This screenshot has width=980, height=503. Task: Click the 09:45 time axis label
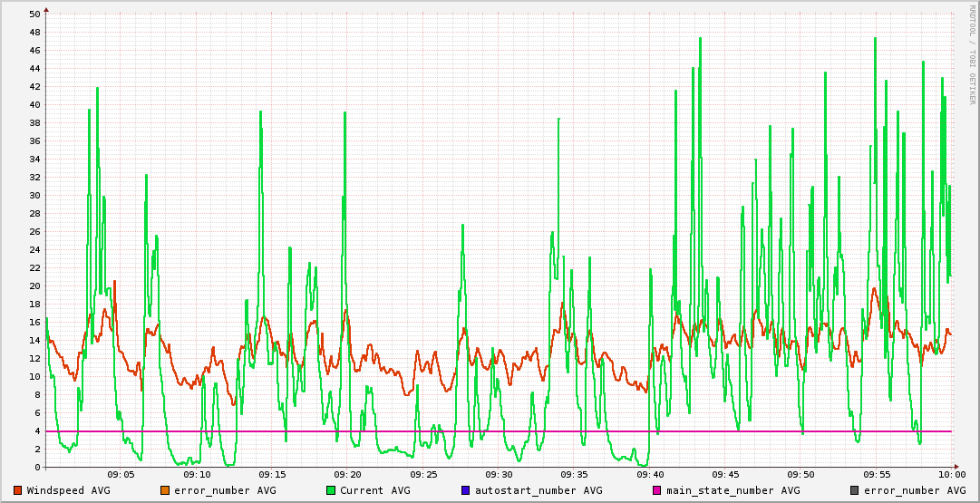pos(725,474)
